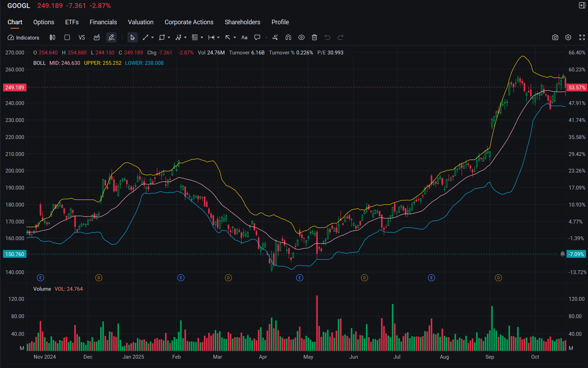Expand the shape tool dropdown arrow

pos(169,37)
